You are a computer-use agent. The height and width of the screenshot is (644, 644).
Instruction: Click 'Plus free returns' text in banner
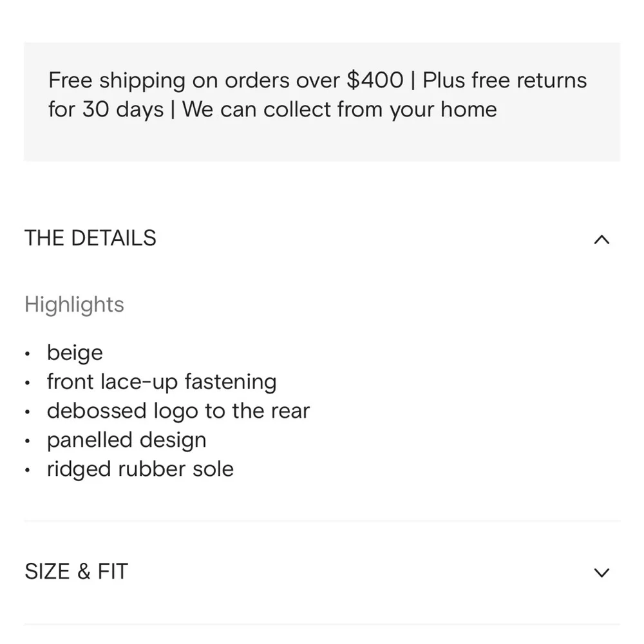(505, 80)
